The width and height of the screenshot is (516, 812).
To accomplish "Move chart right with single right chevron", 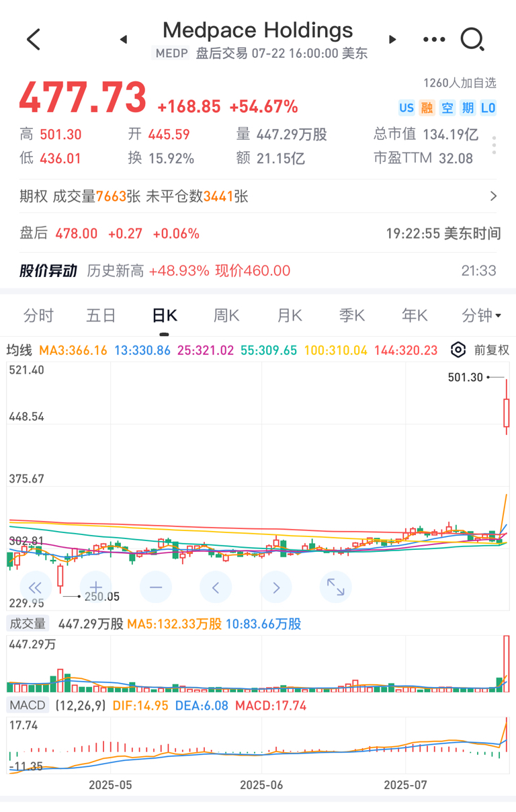I will 276,587.
